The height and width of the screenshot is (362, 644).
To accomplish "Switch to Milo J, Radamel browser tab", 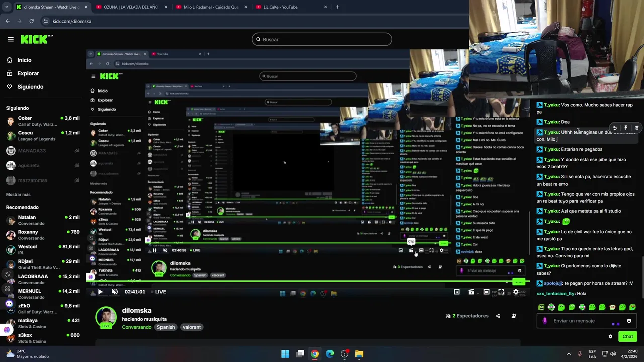I will [211, 7].
